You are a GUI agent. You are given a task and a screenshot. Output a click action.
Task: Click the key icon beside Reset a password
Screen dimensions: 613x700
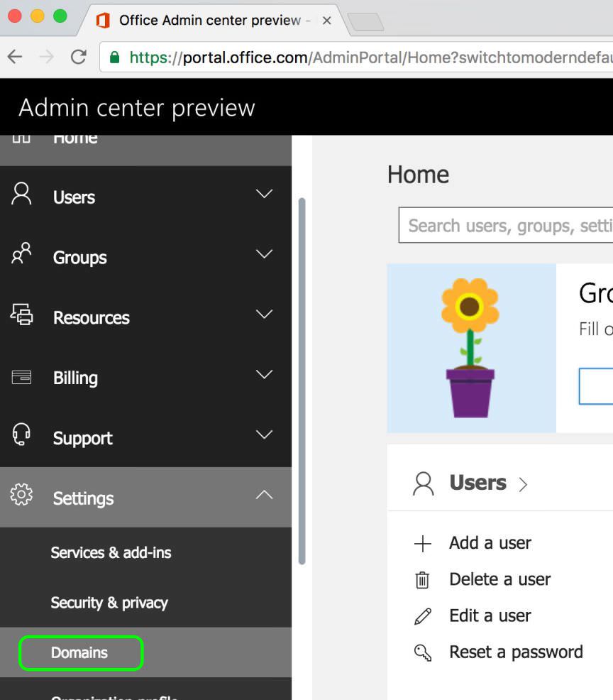pyautogui.click(x=422, y=652)
